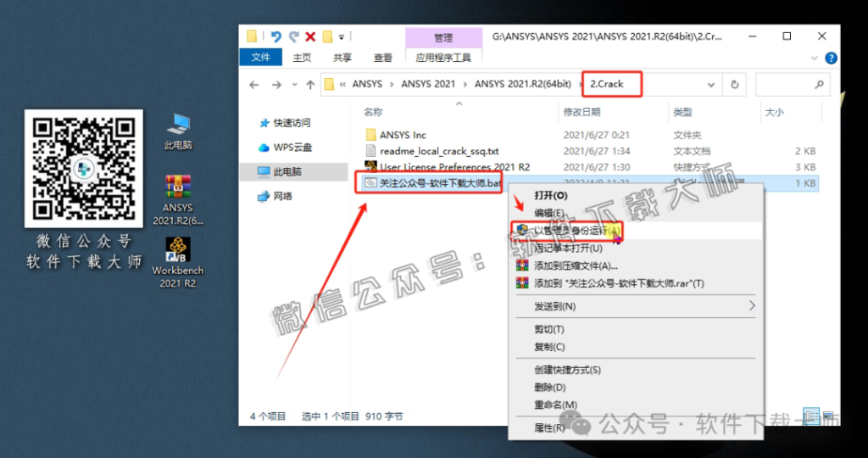Choose 打开(O) in context menu
Image resolution: width=868 pixels, height=458 pixels.
pos(551,195)
